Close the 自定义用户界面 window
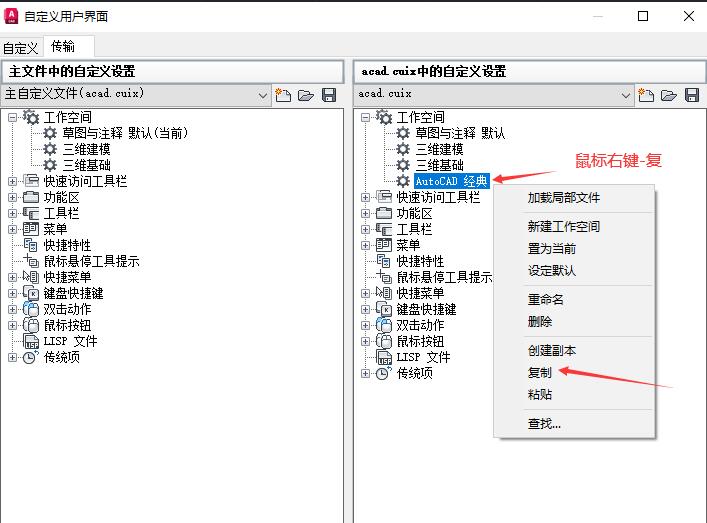The width and height of the screenshot is (707, 523). (x=689, y=16)
